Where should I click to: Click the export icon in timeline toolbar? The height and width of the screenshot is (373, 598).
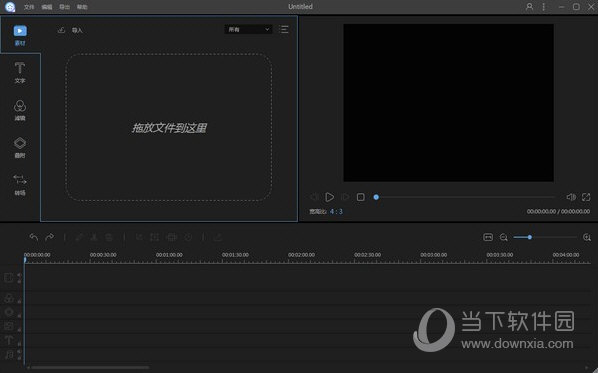coord(218,237)
